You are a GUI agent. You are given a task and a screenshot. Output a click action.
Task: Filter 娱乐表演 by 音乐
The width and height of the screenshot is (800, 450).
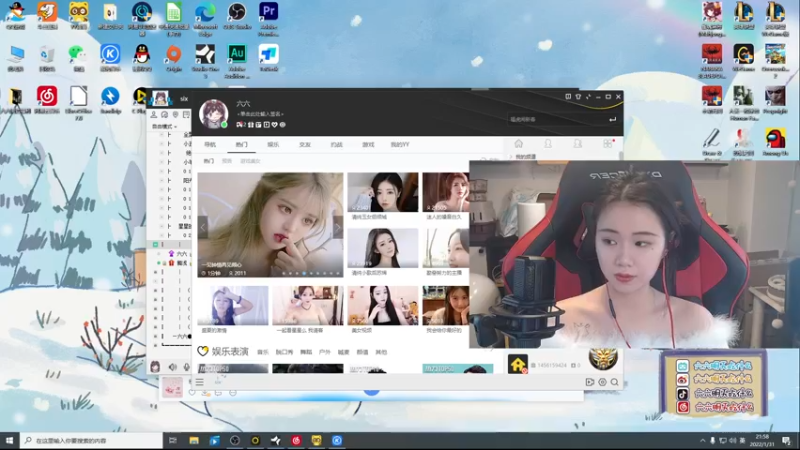[x=263, y=352]
